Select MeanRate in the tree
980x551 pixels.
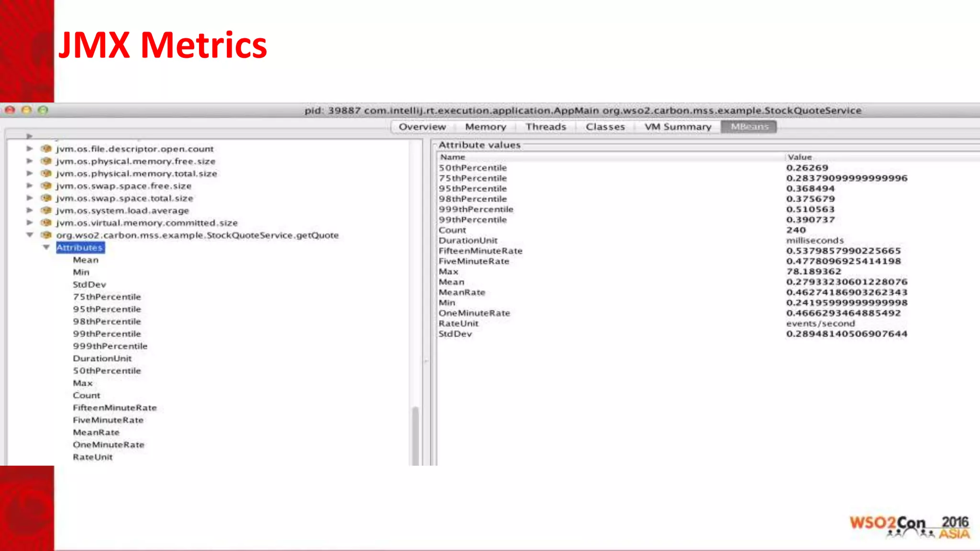pos(96,432)
